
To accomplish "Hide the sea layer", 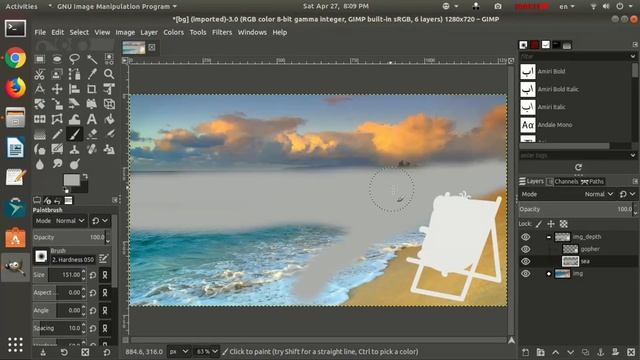I will pos(526,261).
